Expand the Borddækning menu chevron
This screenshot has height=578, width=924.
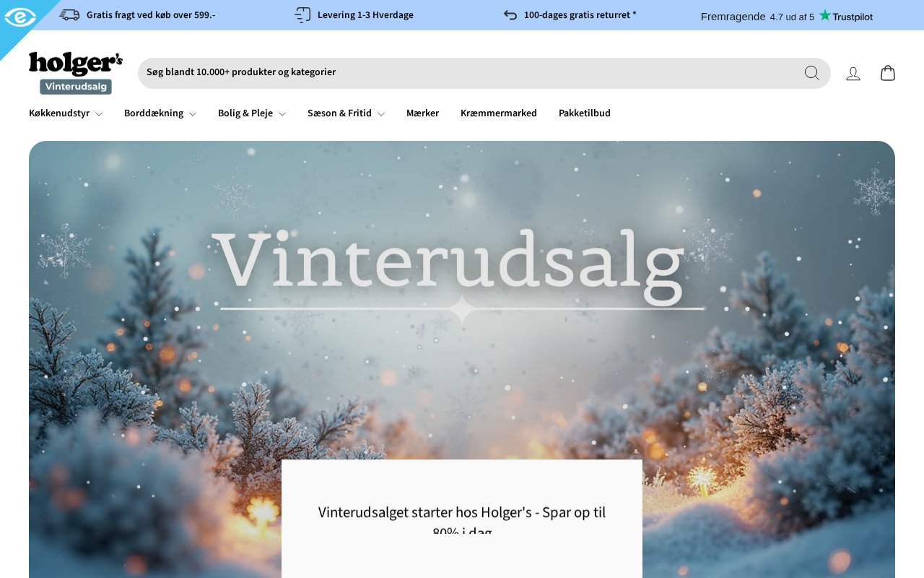coord(193,114)
